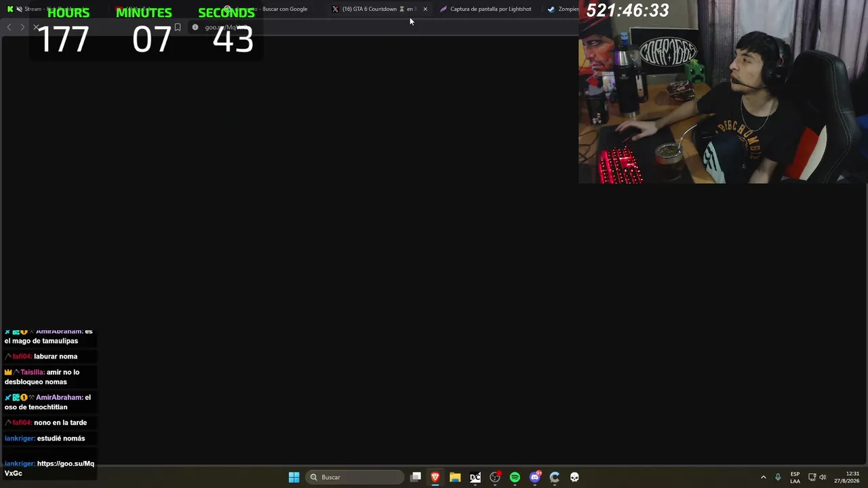Click the chat message "nono en la tarde"

click(60, 423)
